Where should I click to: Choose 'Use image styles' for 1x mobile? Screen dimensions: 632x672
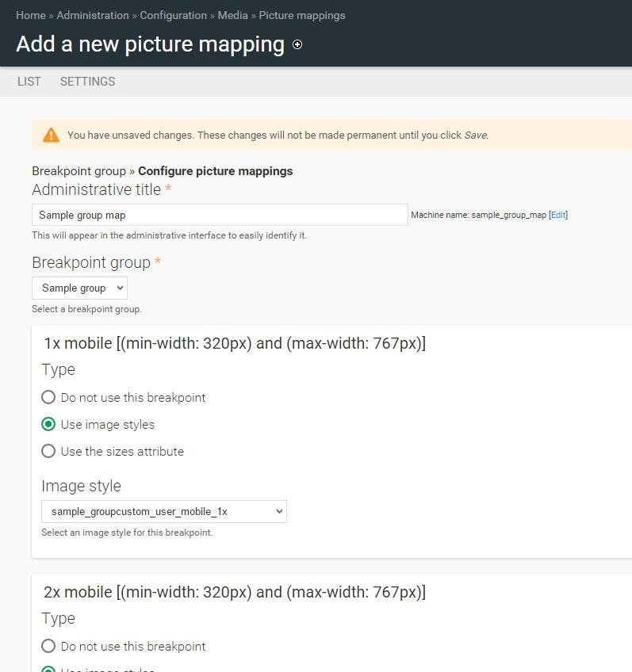[48, 425]
